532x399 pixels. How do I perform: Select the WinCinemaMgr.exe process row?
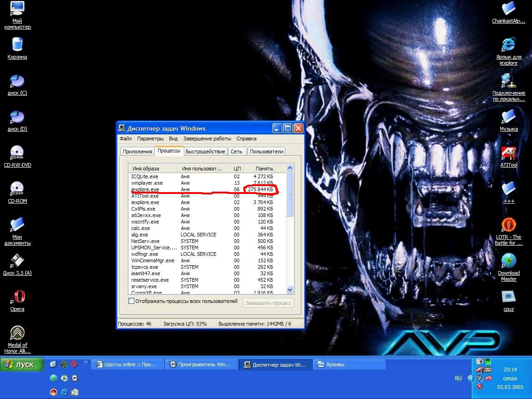(x=207, y=260)
